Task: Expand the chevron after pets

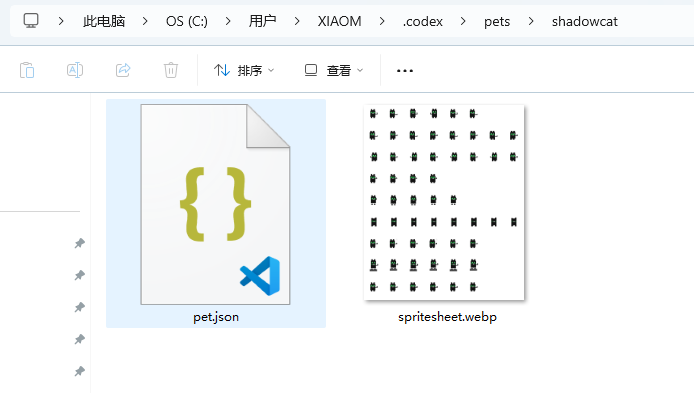Action: pos(531,21)
